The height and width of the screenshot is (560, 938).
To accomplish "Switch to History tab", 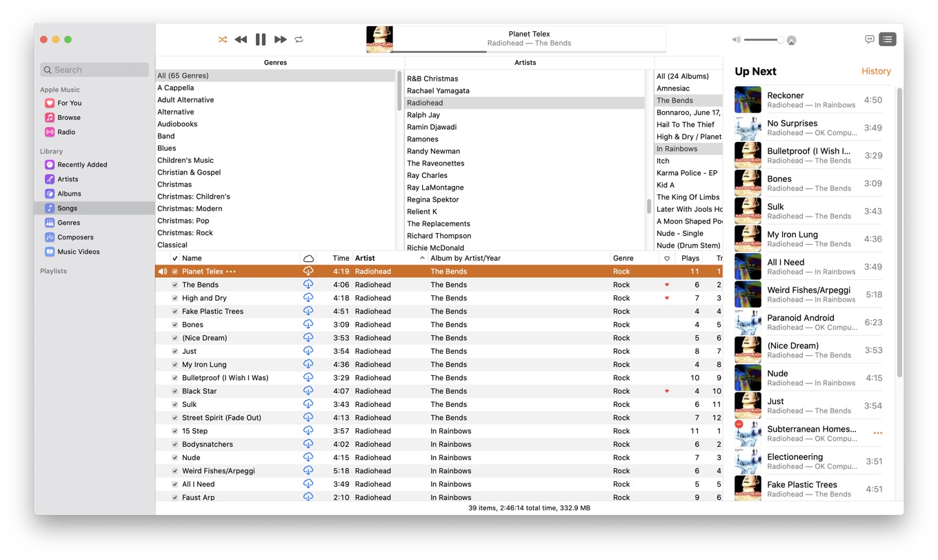I will click(876, 72).
